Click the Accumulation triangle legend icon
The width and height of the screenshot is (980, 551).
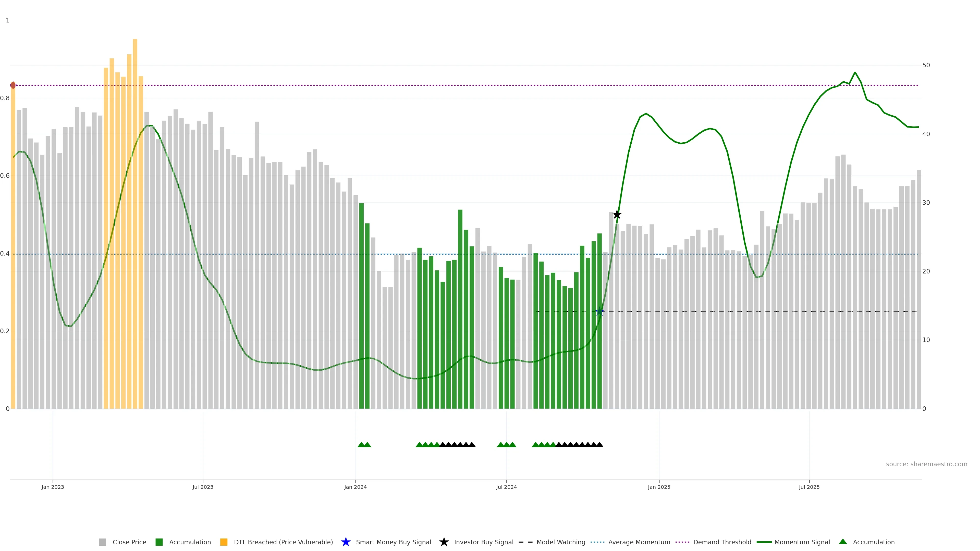pyautogui.click(x=843, y=542)
